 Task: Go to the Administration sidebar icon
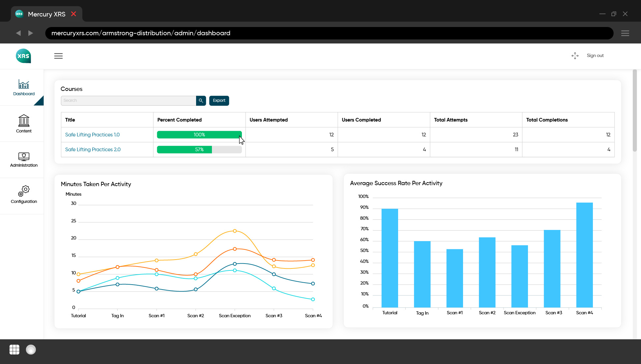(x=24, y=156)
